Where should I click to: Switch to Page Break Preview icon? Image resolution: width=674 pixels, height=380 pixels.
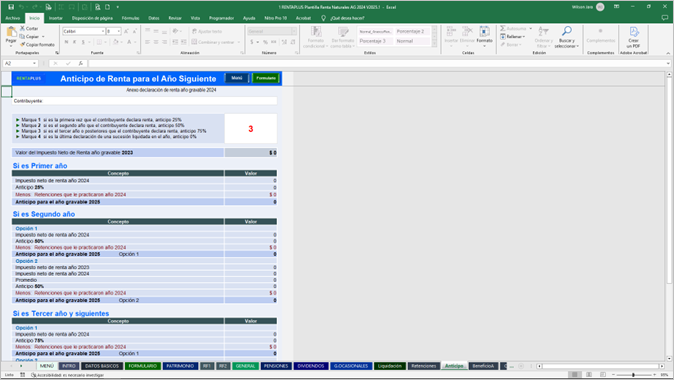tap(603, 375)
